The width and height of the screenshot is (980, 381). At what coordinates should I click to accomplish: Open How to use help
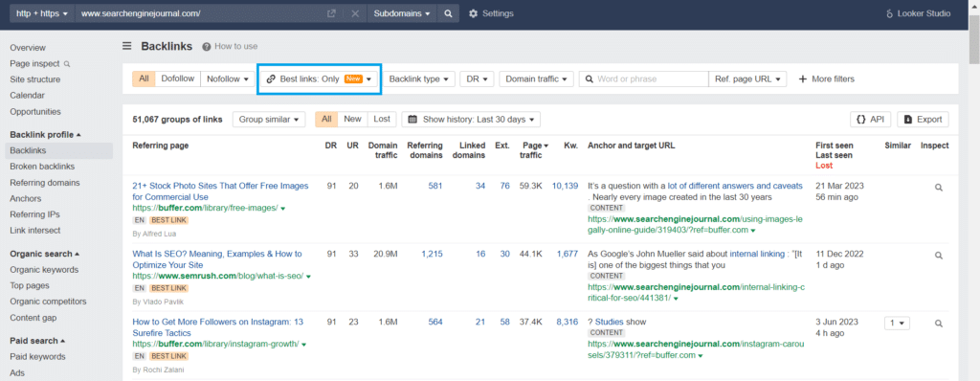point(230,46)
